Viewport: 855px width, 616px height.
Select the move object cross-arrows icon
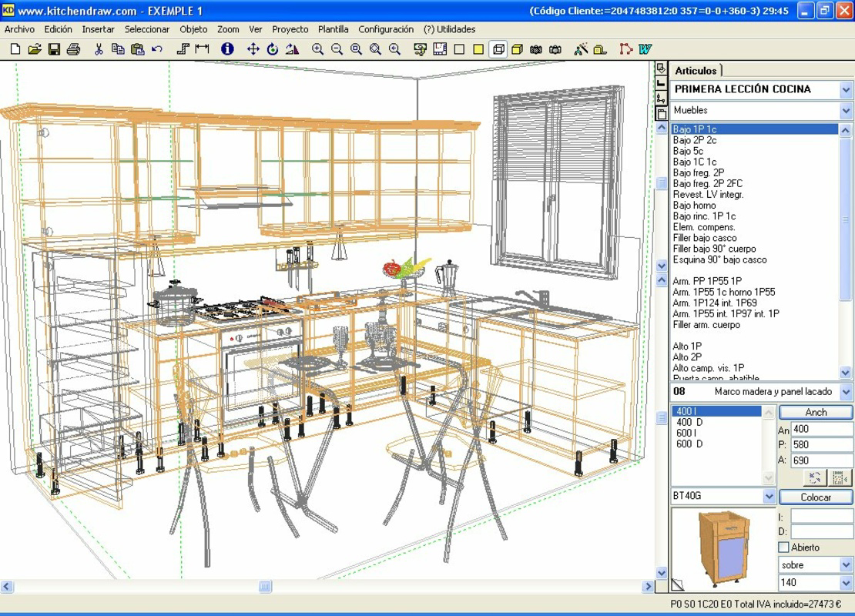click(253, 49)
